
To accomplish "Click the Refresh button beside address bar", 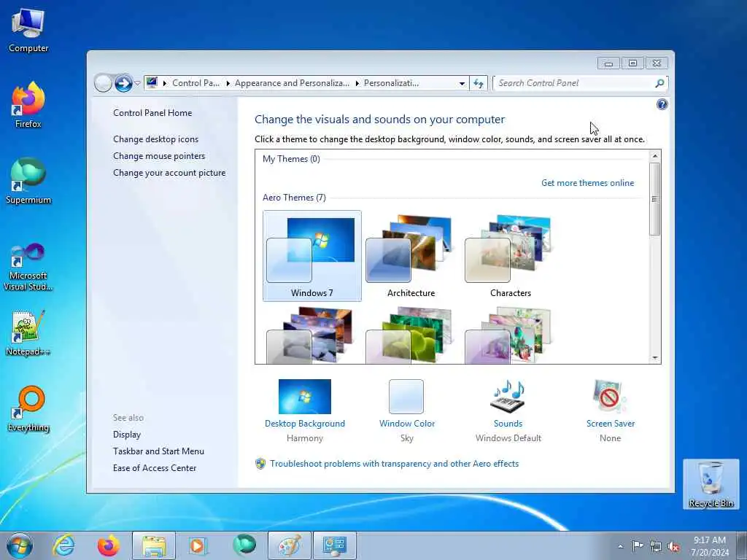I will point(479,83).
